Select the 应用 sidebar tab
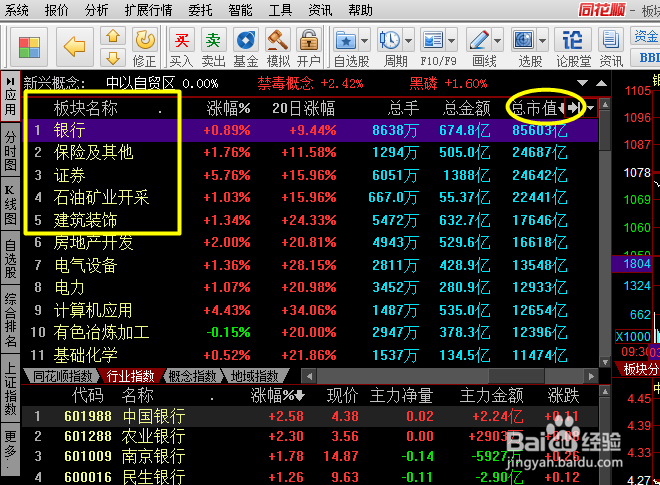This screenshot has height=485, width=660. click(x=10, y=97)
